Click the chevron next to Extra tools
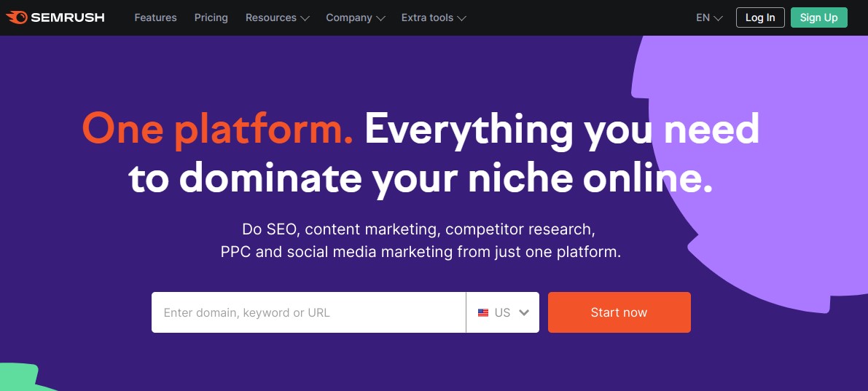This screenshot has width=868, height=391. (461, 18)
